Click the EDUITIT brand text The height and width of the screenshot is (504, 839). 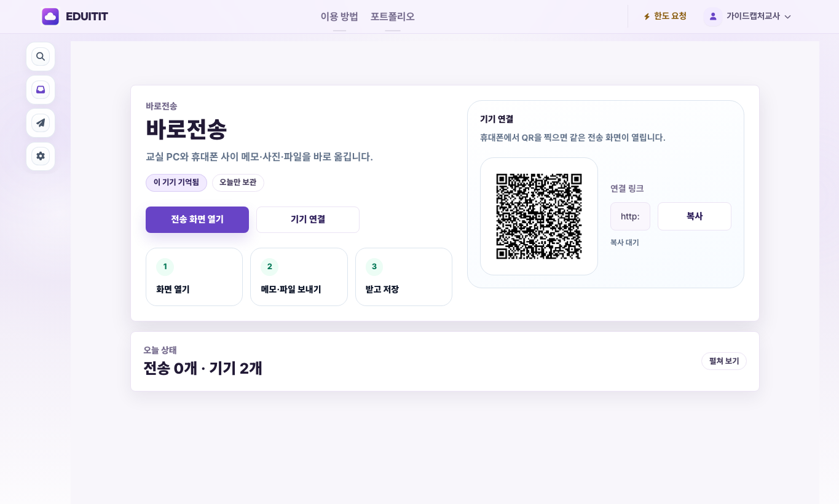click(87, 17)
